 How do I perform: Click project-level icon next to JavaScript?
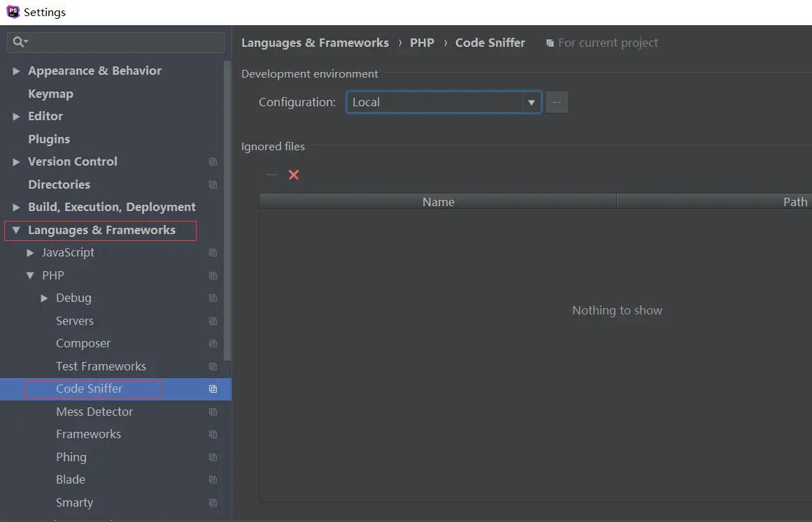tap(213, 252)
